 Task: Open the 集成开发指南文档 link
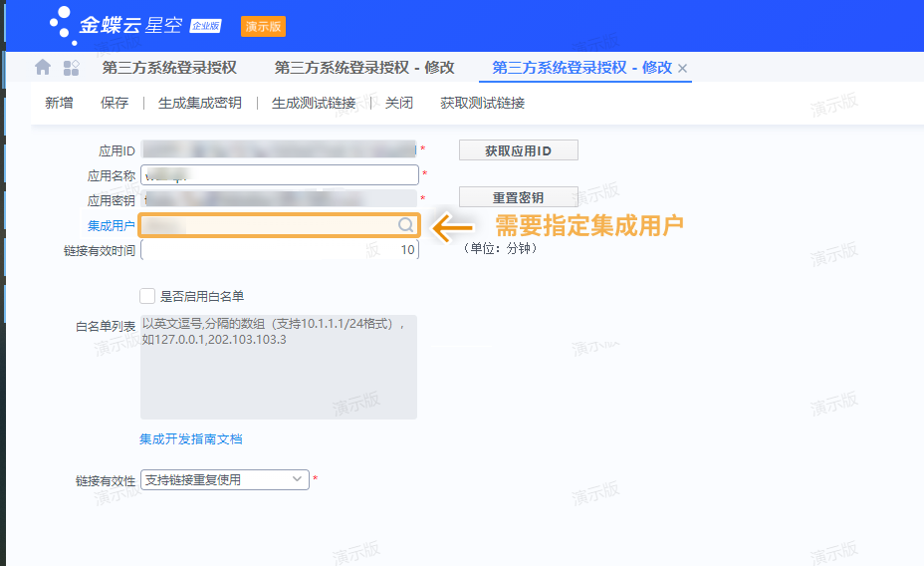click(x=191, y=438)
